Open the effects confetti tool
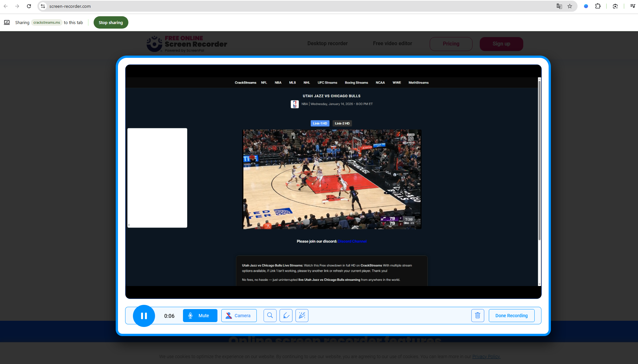The image size is (638, 364). (302, 315)
